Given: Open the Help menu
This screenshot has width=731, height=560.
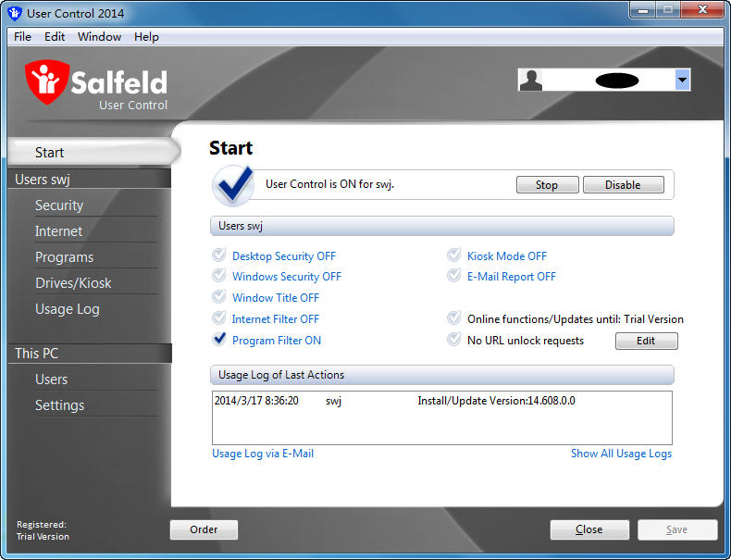Looking at the screenshot, I should pos(146,37).
